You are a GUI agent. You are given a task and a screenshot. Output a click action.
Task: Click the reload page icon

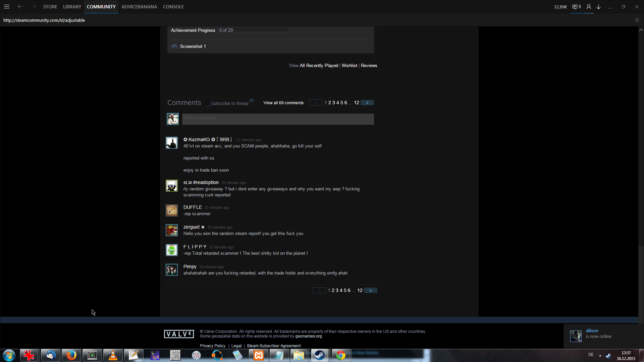(637, 20)
